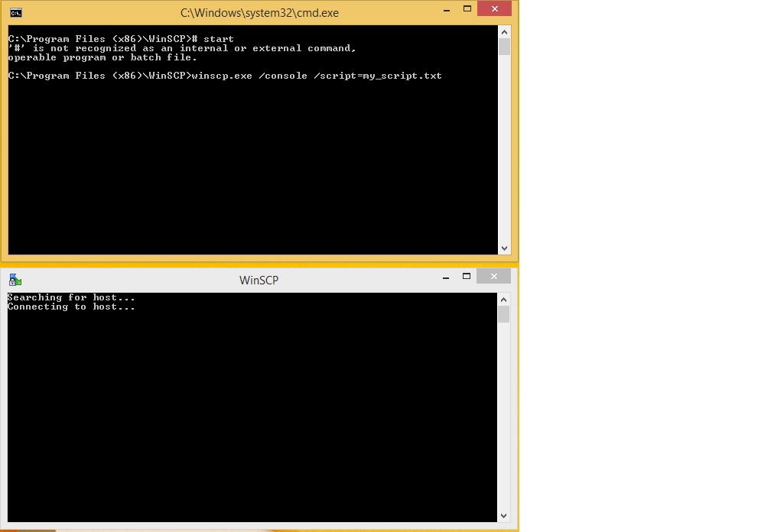Click scroll-down arrow in cmd.exe window

504,248
